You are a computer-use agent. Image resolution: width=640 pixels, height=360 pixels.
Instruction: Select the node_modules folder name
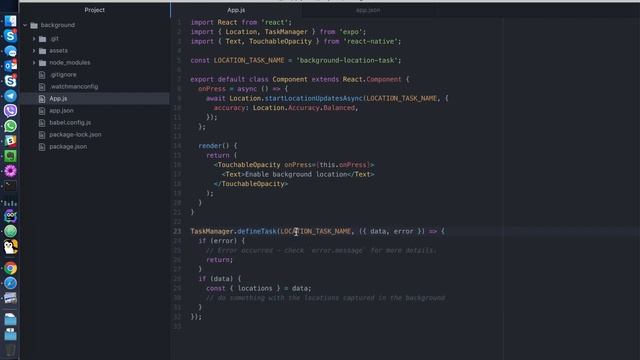[70, 63]
